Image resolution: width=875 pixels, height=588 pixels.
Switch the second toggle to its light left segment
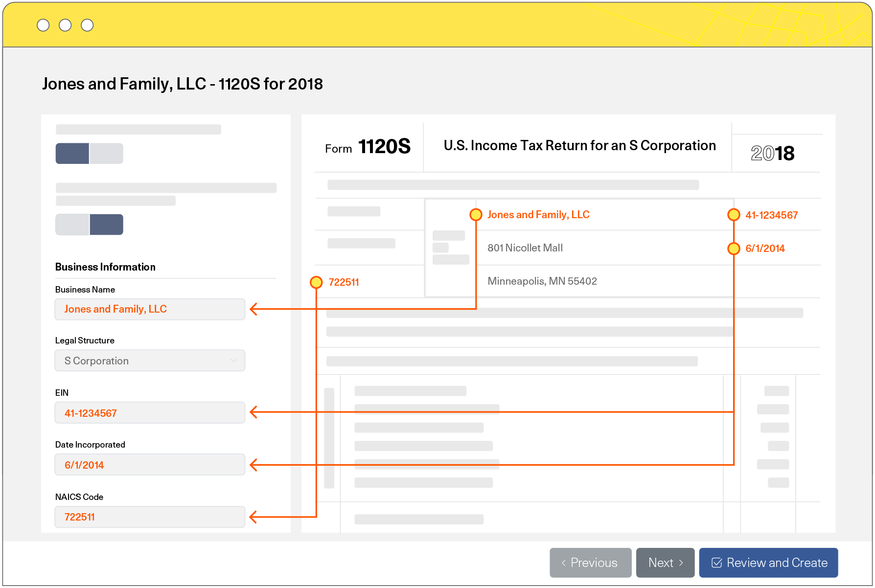pyautogui.click(x=72, y=225)
